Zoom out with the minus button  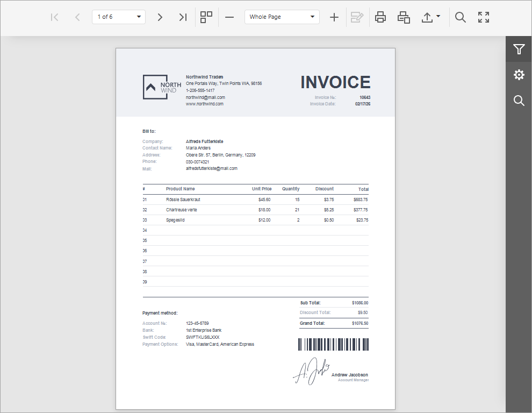point(229,17)
